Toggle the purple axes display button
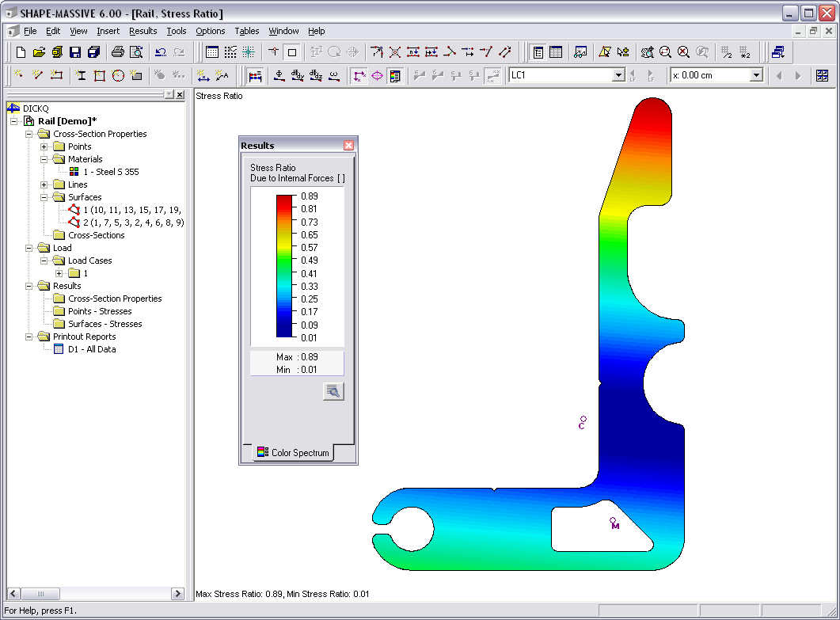Image resolution: width=840 pixels, height=620 pixels. click(359, 75)
